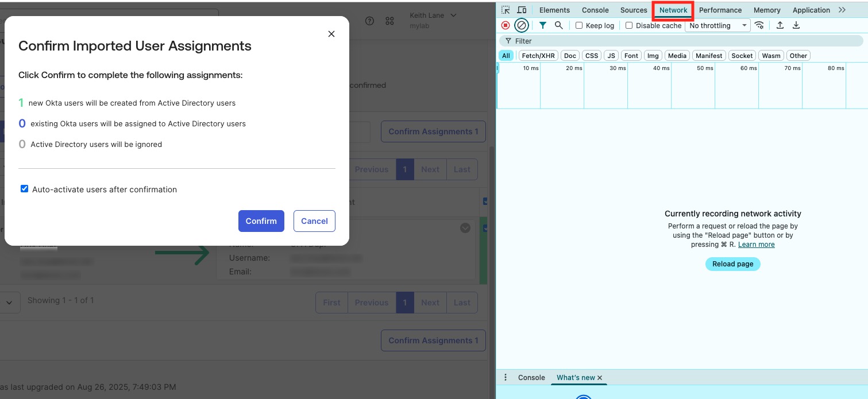This screenshot has height=399, width=868.
Task: Switch to the Elements tab
Action: pos(554,10)
